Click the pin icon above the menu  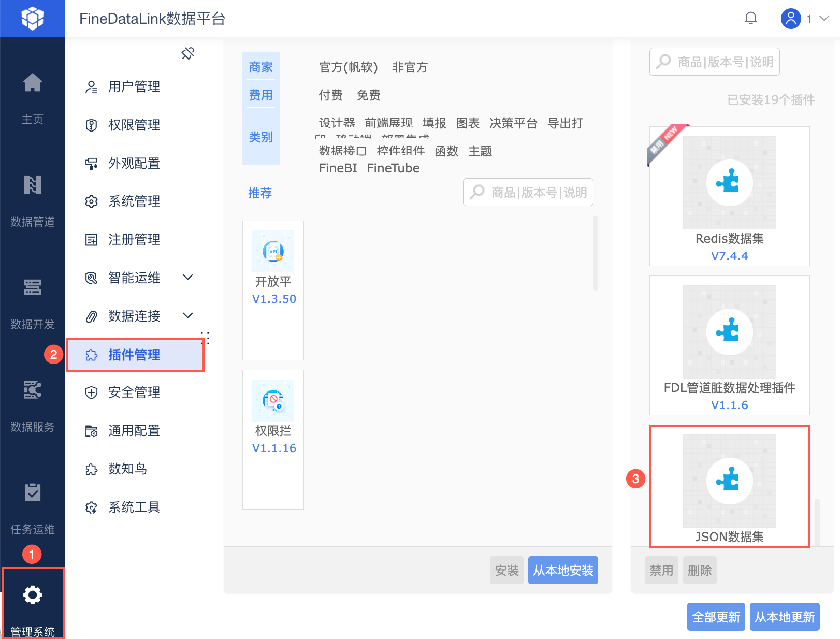point(188,53)
